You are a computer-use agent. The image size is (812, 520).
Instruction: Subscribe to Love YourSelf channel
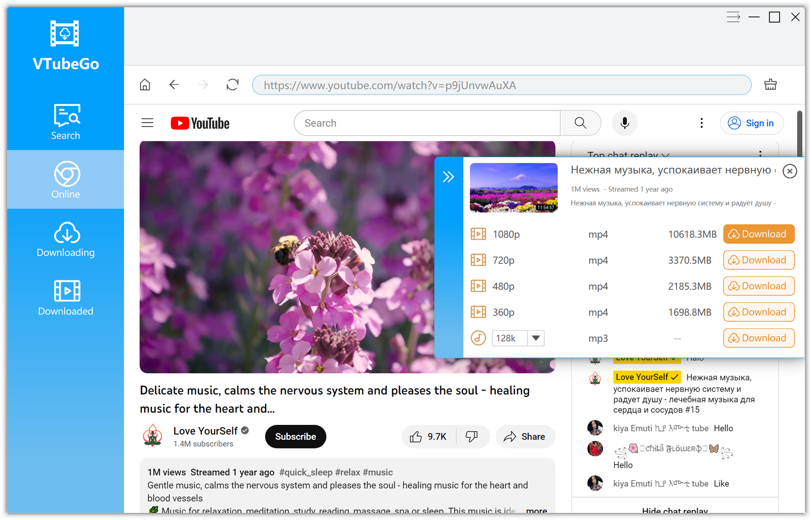click(x=295, y=437)
